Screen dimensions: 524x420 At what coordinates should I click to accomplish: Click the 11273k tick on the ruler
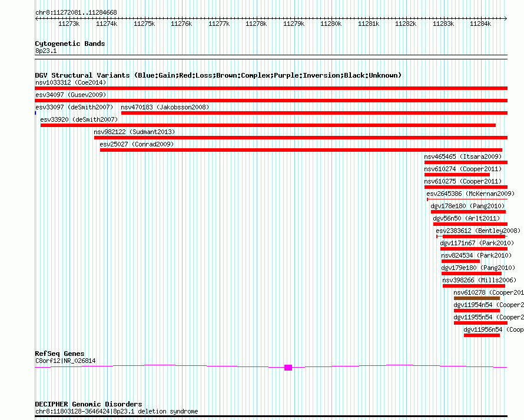(69, 24)
